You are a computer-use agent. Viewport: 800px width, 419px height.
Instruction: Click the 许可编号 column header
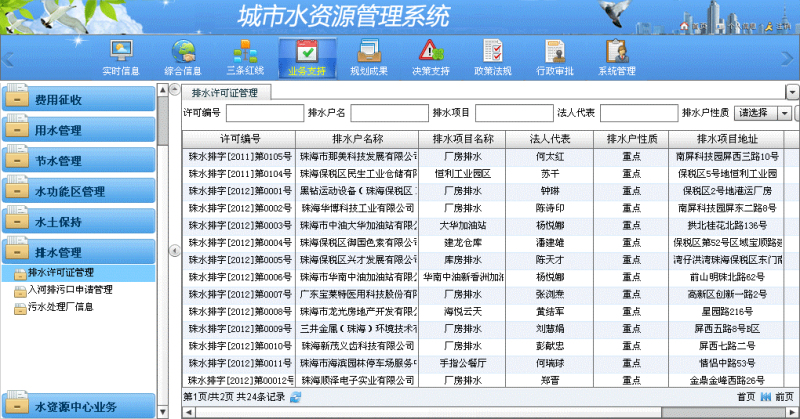point(240,138)
